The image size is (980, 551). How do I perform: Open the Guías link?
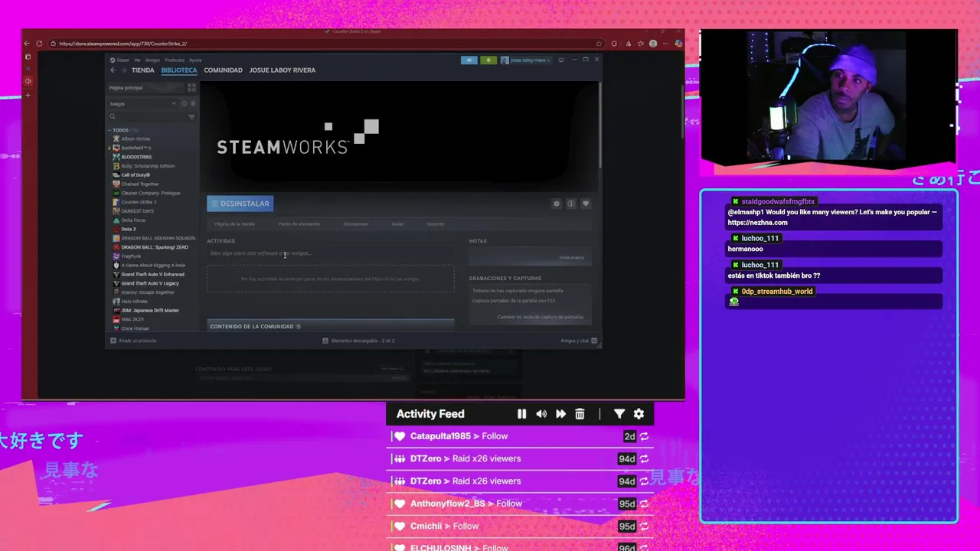(397, 224)
